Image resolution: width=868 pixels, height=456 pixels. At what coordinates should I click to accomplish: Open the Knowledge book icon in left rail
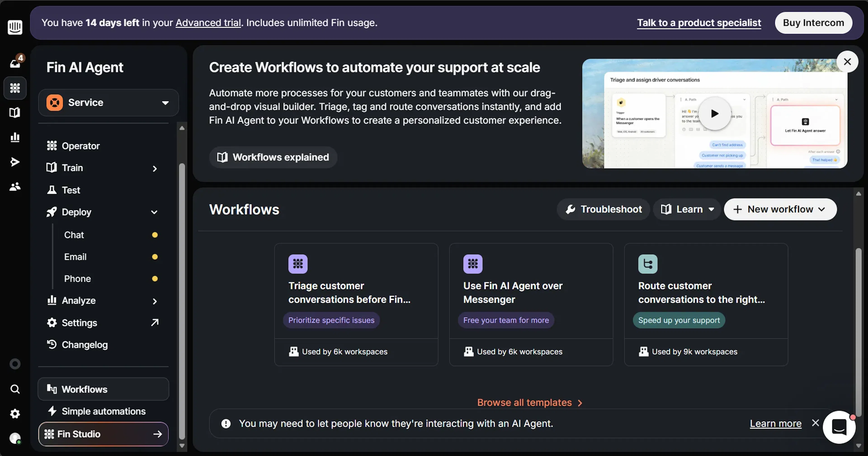[15, 113]
